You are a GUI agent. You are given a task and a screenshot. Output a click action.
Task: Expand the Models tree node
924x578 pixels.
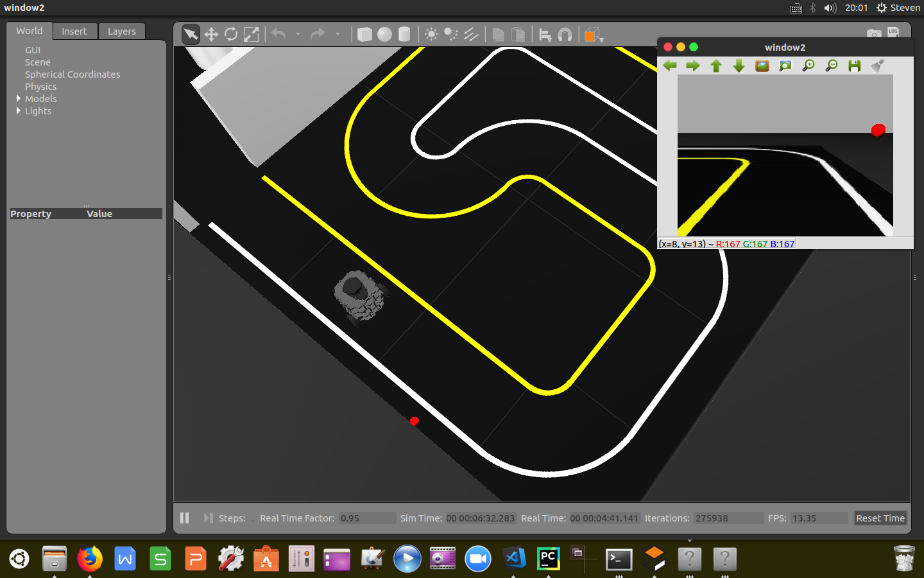(19, 98)
